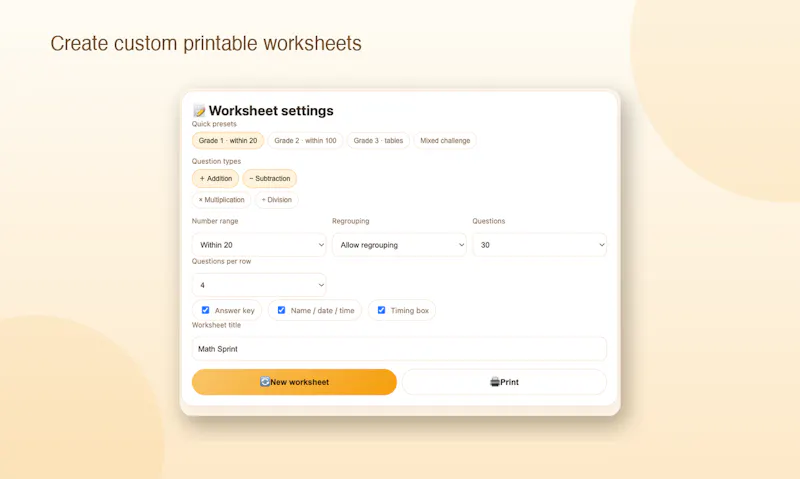The height and width of the screenshot is (479, 800).
Task: Open the Number range dropdown
Action: 259,245
